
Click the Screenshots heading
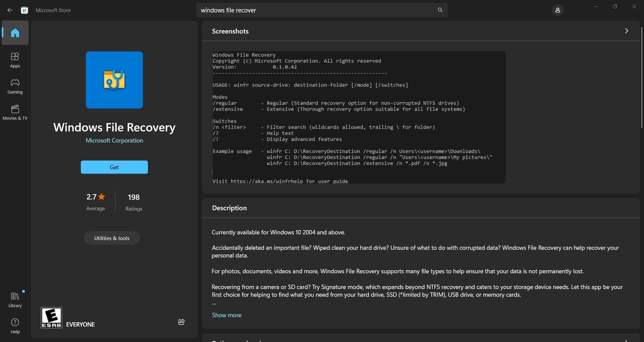click(230, 31)
